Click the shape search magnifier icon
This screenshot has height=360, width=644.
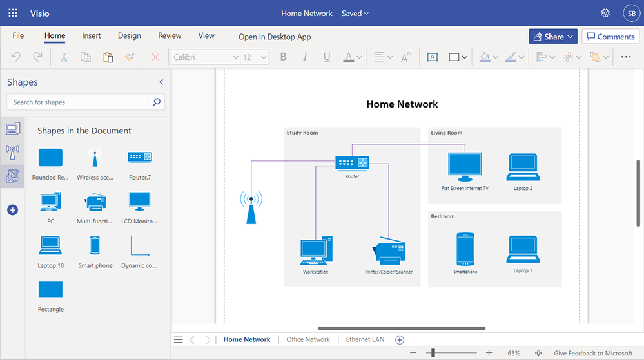point(157,102)
